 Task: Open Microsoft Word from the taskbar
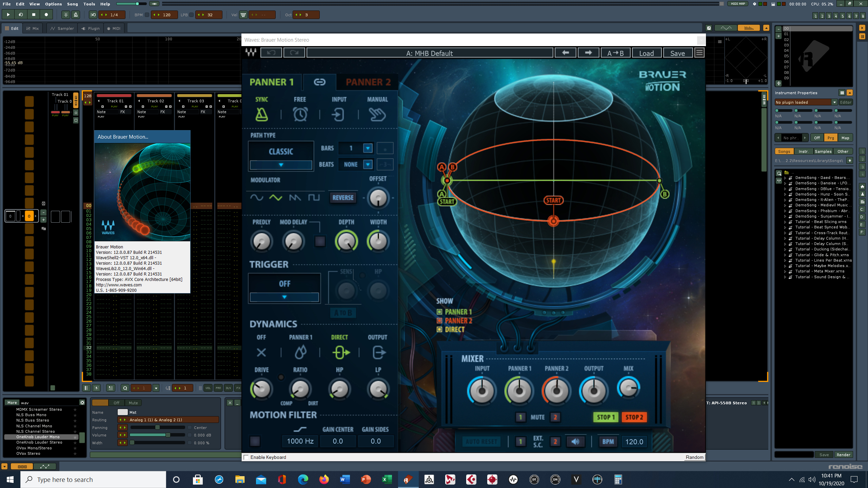pyautogui.click(x=345, y=479)
